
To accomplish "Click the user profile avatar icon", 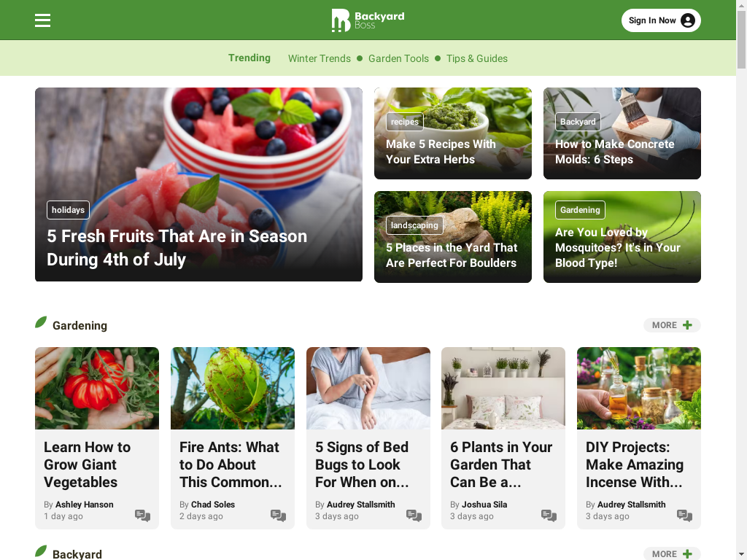I will [x=687, y=20].
